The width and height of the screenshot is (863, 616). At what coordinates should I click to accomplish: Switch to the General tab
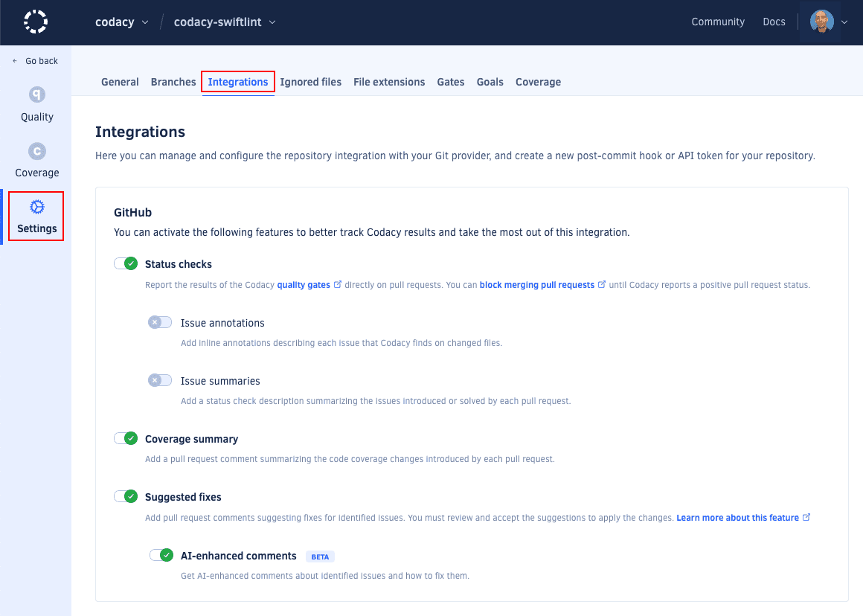pos(120,82)
